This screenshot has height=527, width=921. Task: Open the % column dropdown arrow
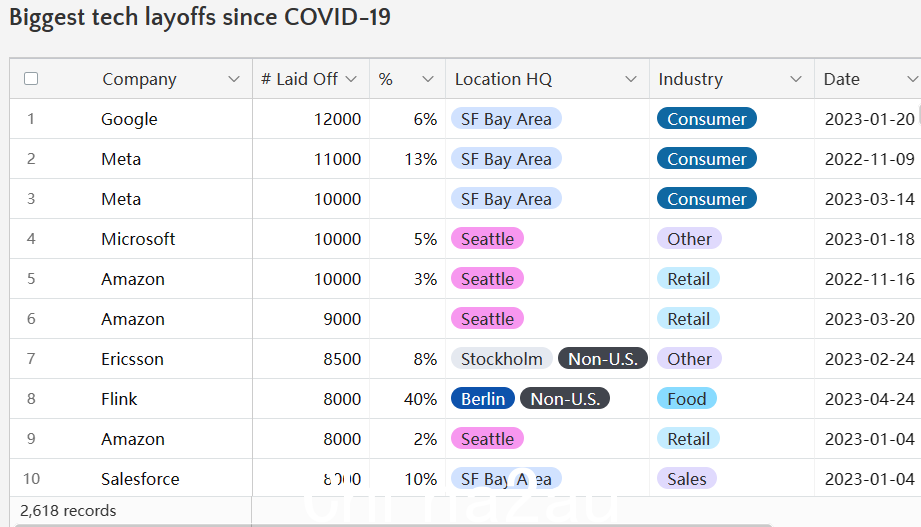[x=428, y=79]
